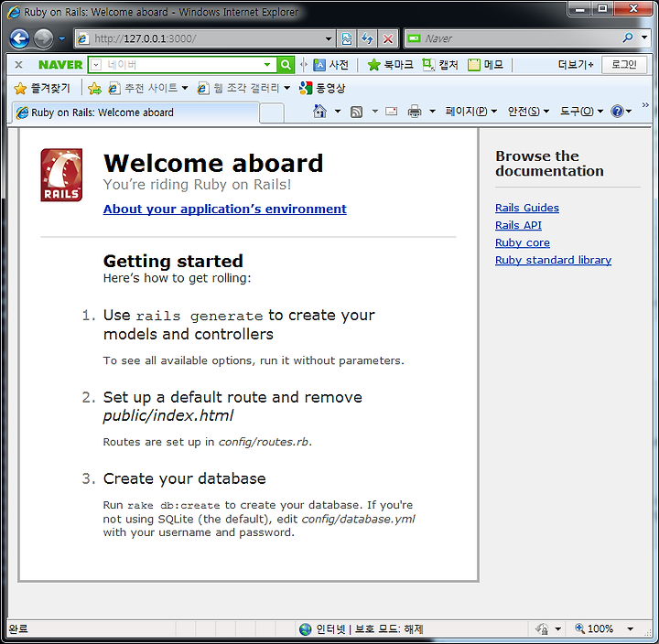
Task: Click 'Create your database' step text
Action: tap(185, 478)
